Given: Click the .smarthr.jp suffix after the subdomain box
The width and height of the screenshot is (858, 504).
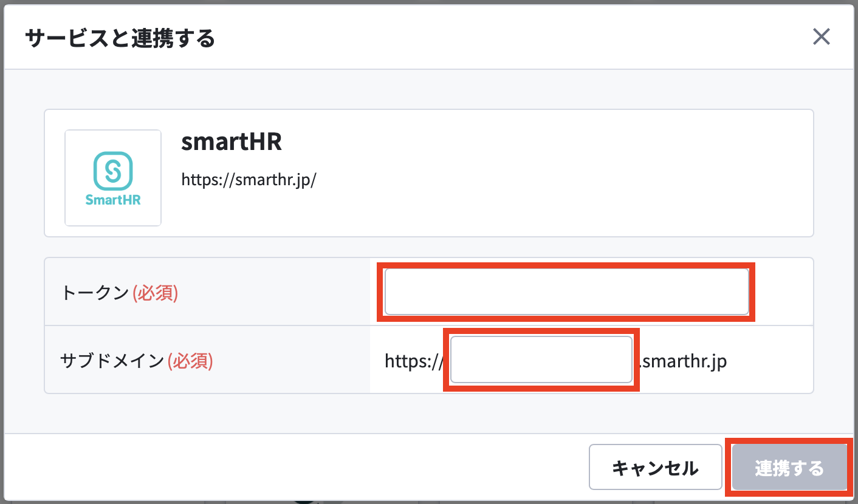Looking at the screenshot, I should 681,361.
